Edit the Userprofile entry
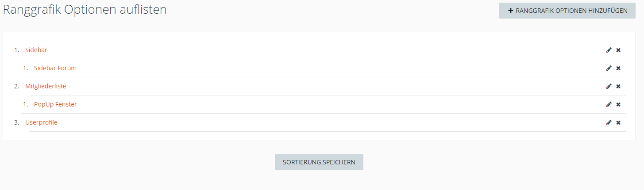Image resolution: width=644 pixels, height=190 pixels. 609,122
